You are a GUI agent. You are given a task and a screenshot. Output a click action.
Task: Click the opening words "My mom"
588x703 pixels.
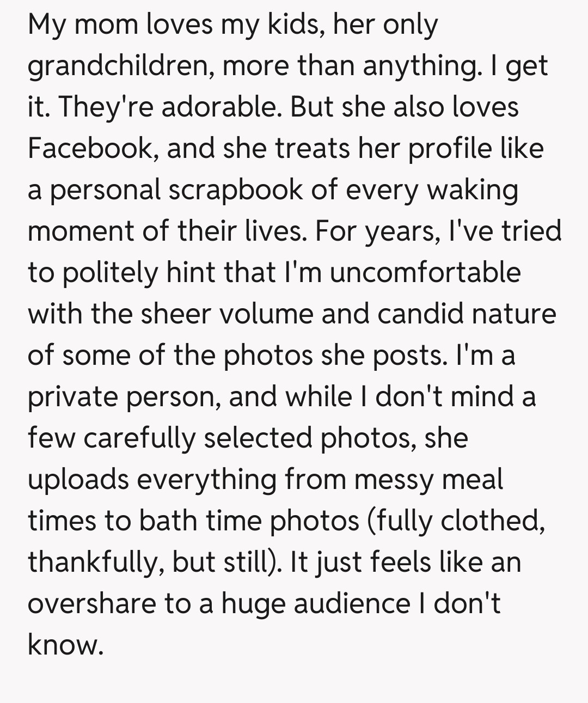point(83,26)
